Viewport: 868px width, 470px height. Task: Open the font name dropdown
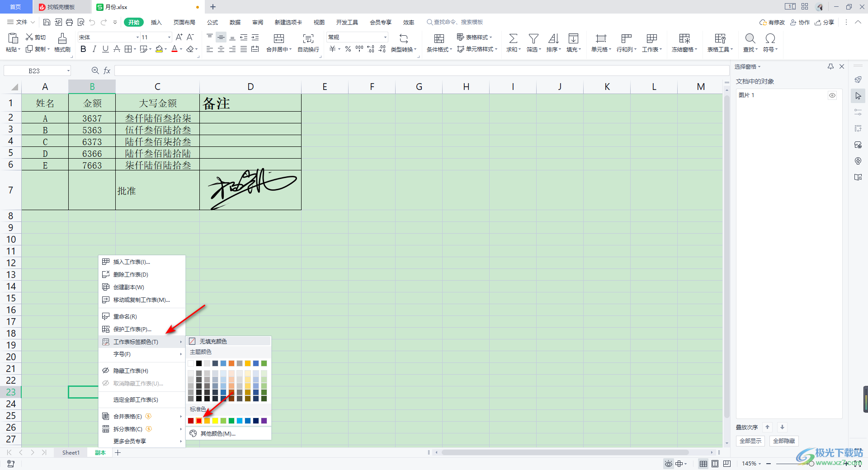(x=137, y=38)
